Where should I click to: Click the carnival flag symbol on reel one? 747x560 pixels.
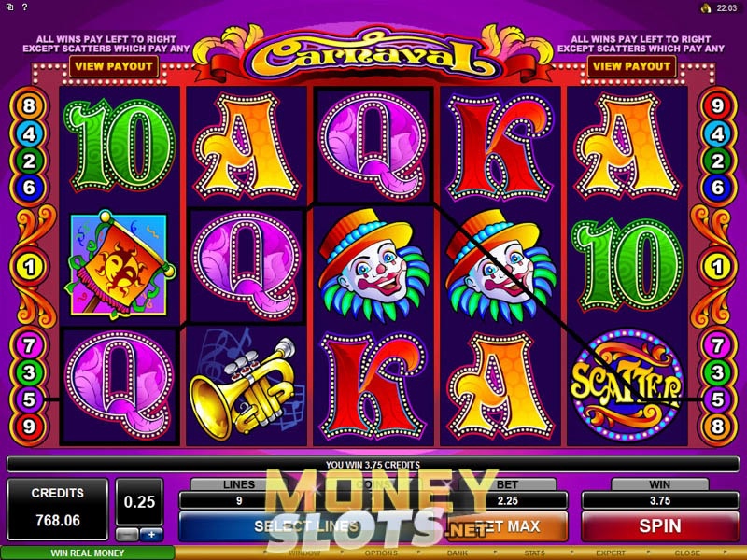120,265
